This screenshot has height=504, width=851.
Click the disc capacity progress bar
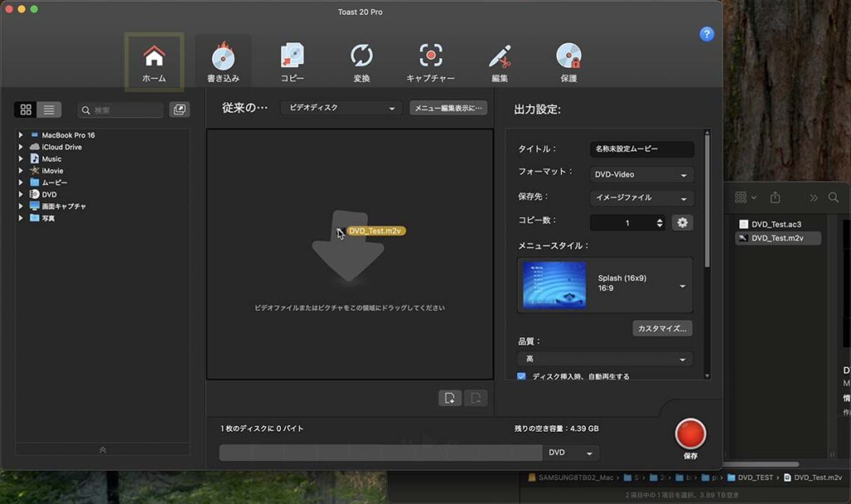click(381, 453)
